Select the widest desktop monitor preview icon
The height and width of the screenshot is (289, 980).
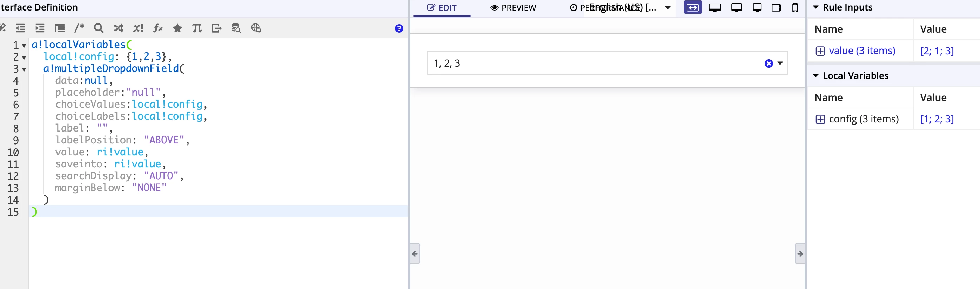point(715,8)
